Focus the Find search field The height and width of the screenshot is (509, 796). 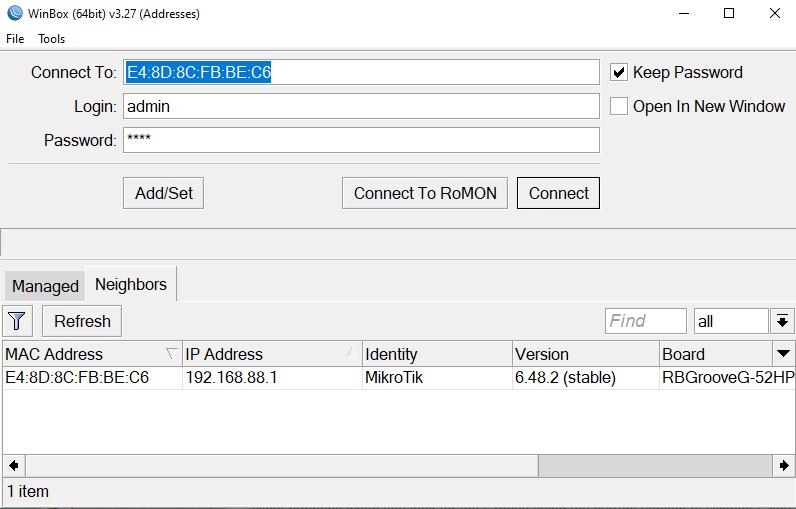pos(645,321)
